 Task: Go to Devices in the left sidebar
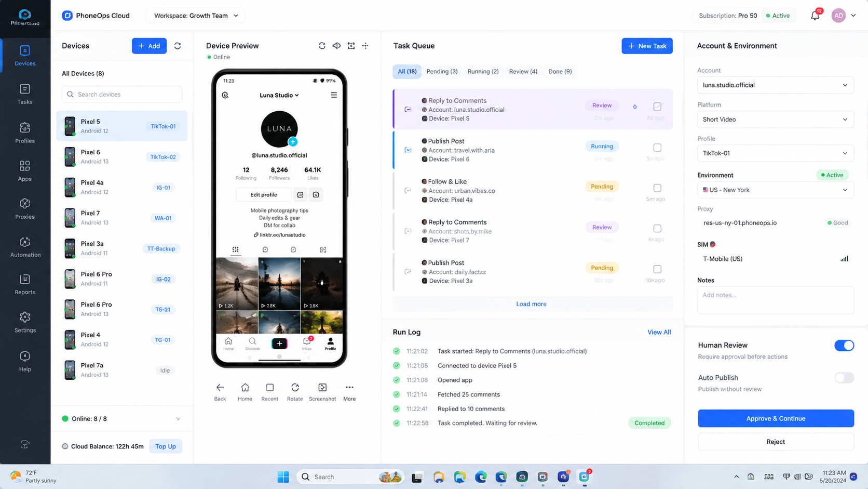(25, 56)
